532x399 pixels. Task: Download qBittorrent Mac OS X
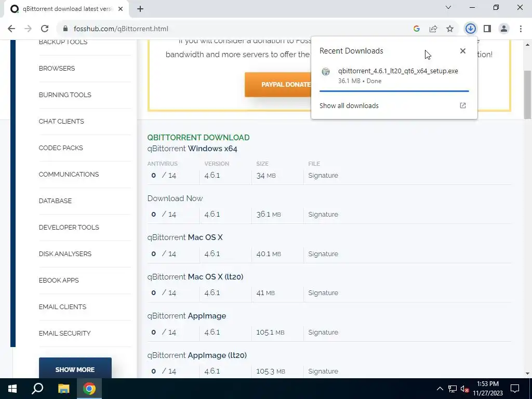coord(185,237)
